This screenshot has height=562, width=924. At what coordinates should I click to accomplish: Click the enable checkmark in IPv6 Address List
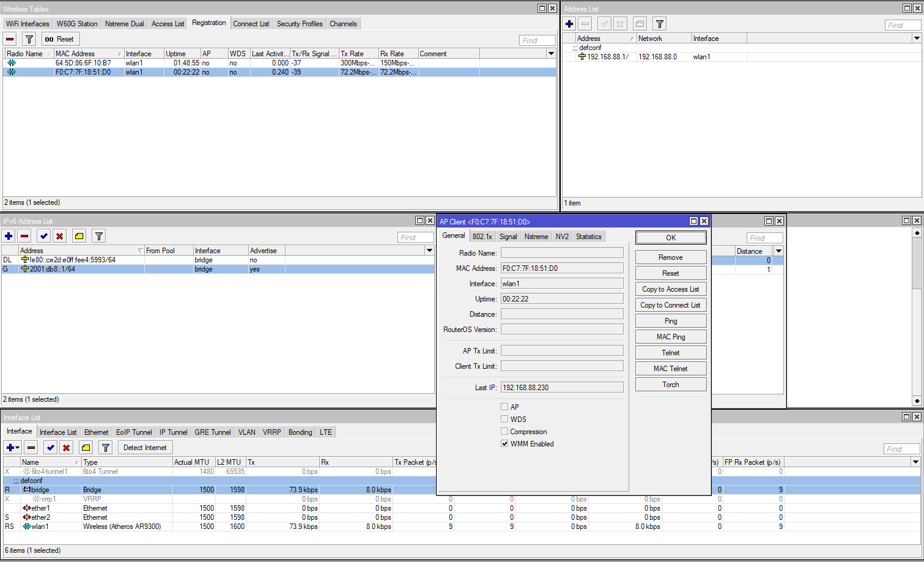click(43, 236)
